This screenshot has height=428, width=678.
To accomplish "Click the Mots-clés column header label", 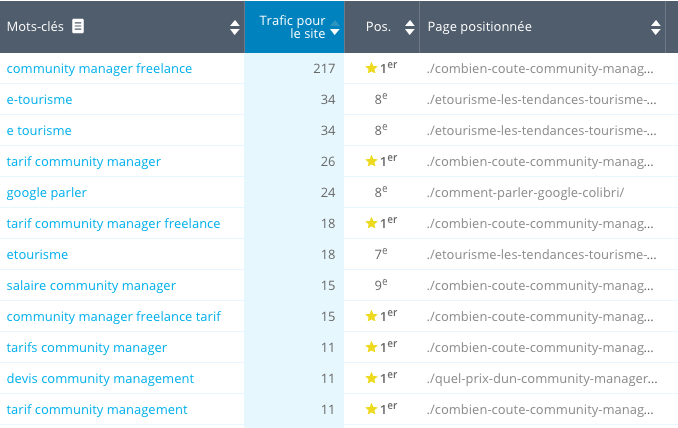I will point(35,27).
